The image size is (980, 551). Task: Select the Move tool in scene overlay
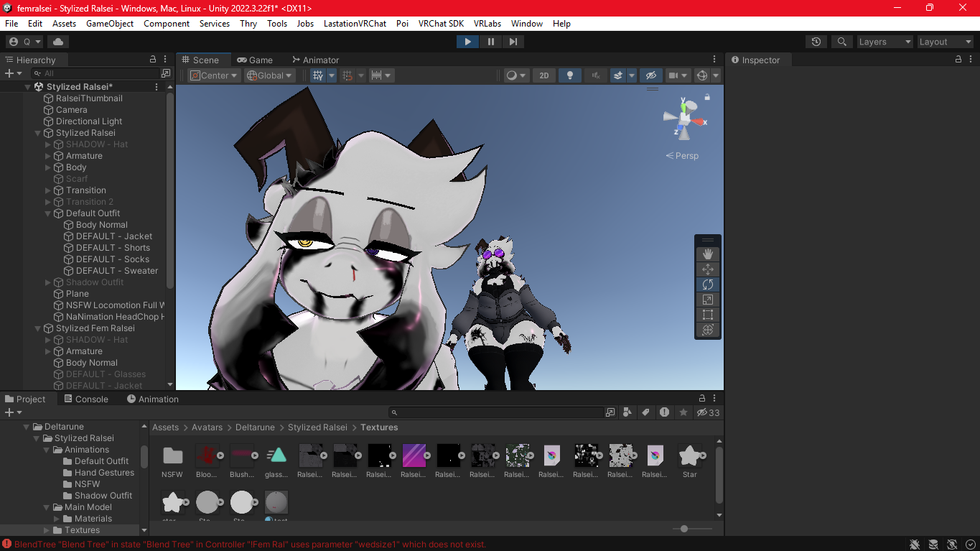point(708,269)
